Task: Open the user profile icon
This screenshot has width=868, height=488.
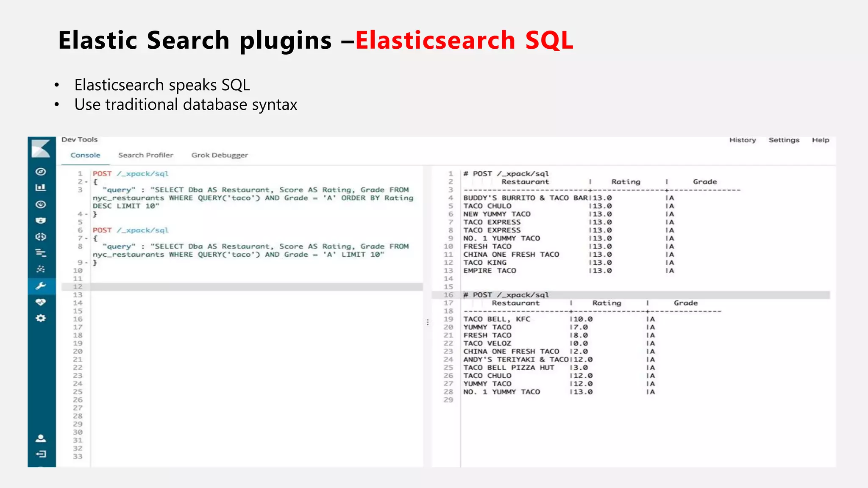Action: pyautogui.click(x=41, y=438)
